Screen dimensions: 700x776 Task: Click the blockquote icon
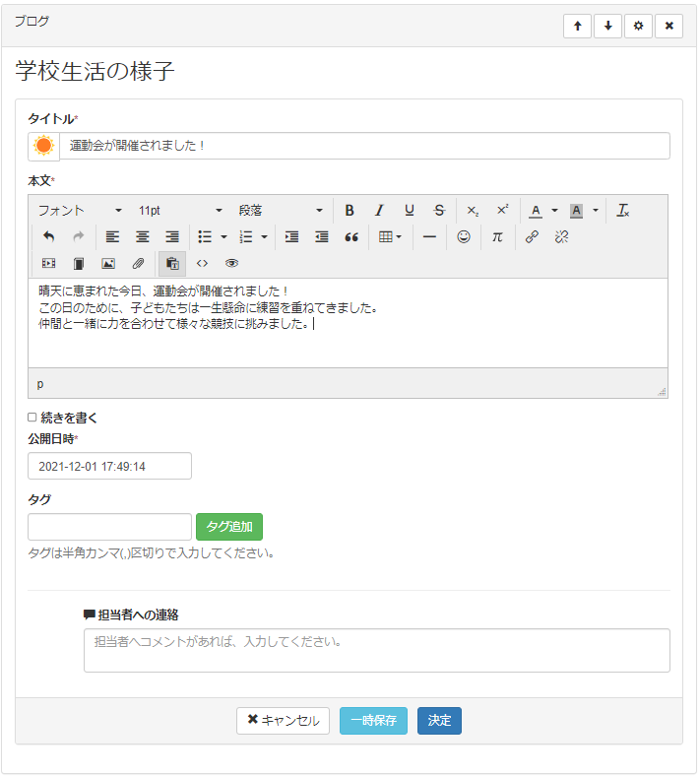coord(351,237)
